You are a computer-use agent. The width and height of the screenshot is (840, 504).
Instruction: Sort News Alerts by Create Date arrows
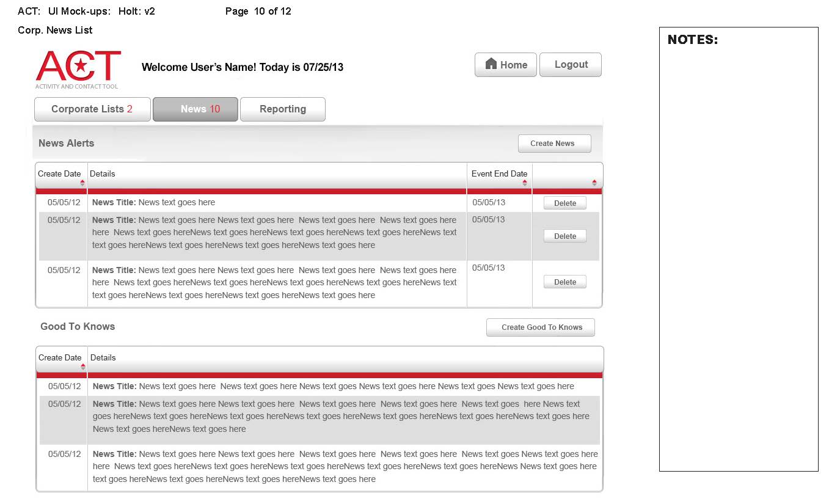tap(82, 183)
